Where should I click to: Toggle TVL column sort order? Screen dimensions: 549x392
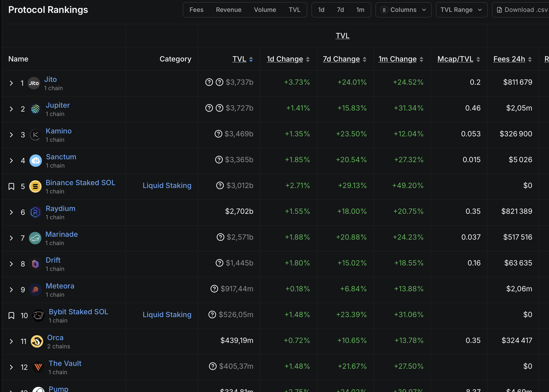[242, 59]
